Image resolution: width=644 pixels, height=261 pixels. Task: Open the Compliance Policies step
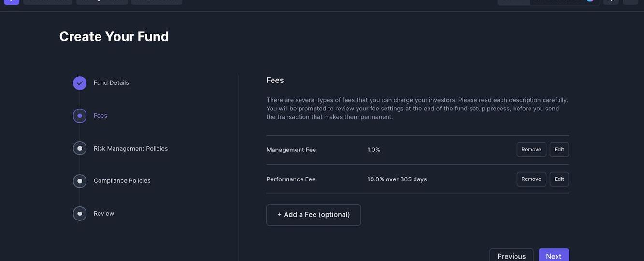[122, 181]
